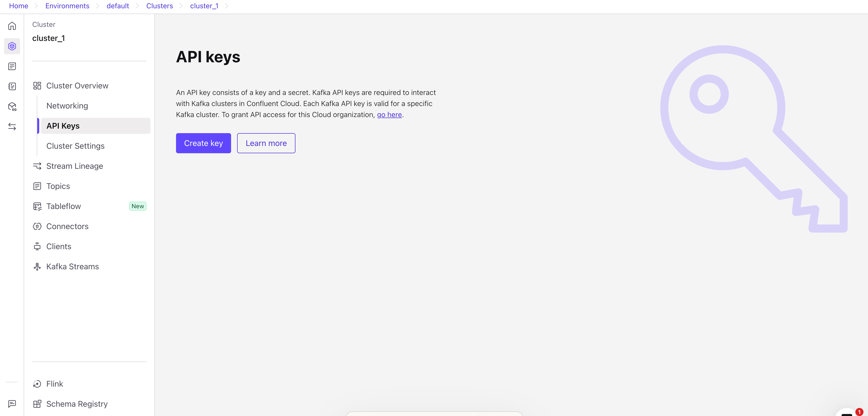Select the Home icon in the left rail
The width and height of the screenshot is (868, 416).
pyautogui.click(x=12, y=26)
